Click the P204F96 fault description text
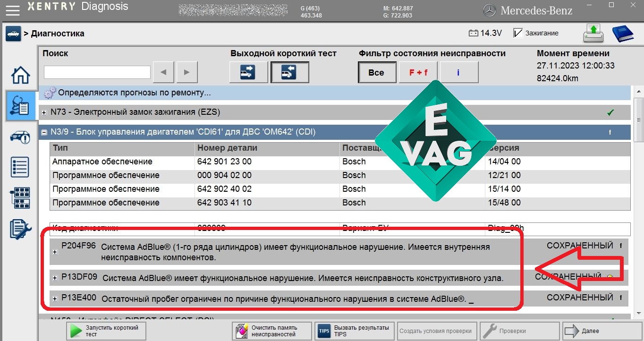The image size is (644, 341). tap(296, 252)
